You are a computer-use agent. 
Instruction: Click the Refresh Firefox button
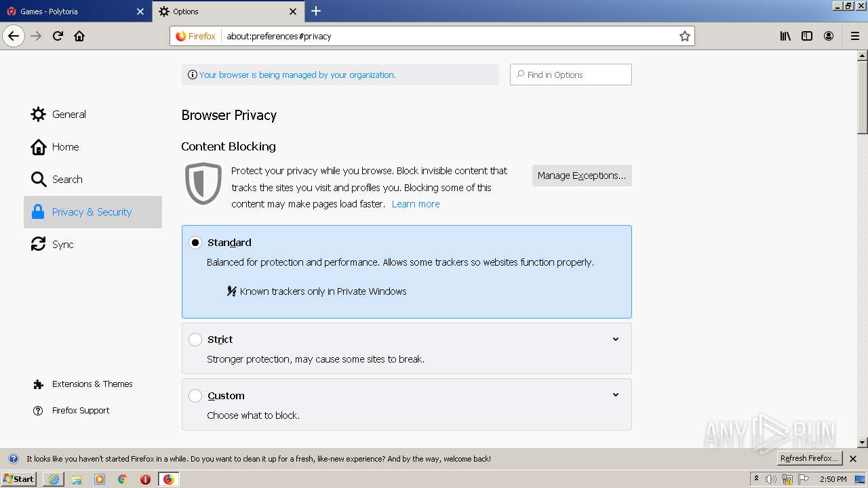(x=810, y=459)
